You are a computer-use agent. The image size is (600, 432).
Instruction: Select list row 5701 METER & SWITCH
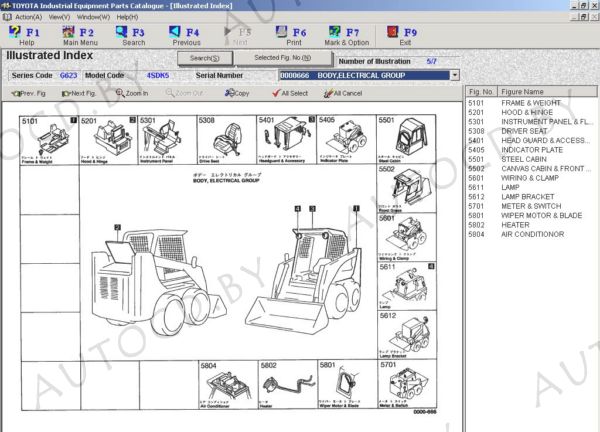coord(530,206)
